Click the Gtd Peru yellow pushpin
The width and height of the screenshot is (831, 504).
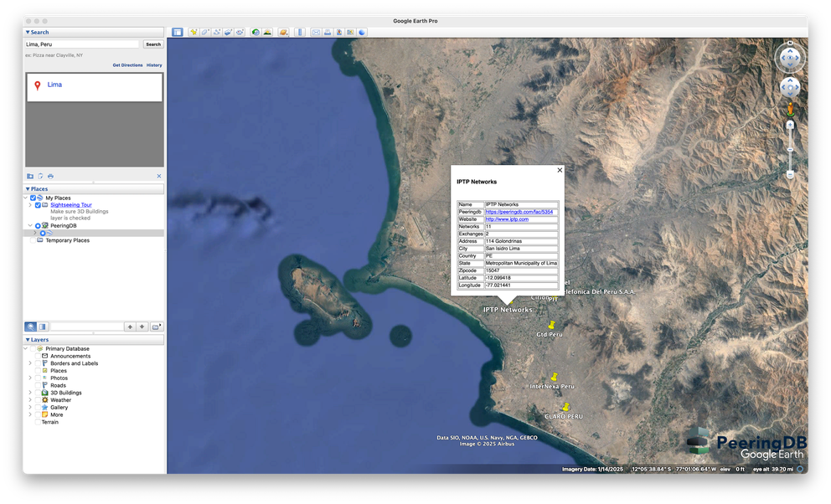tap(552, 325)
